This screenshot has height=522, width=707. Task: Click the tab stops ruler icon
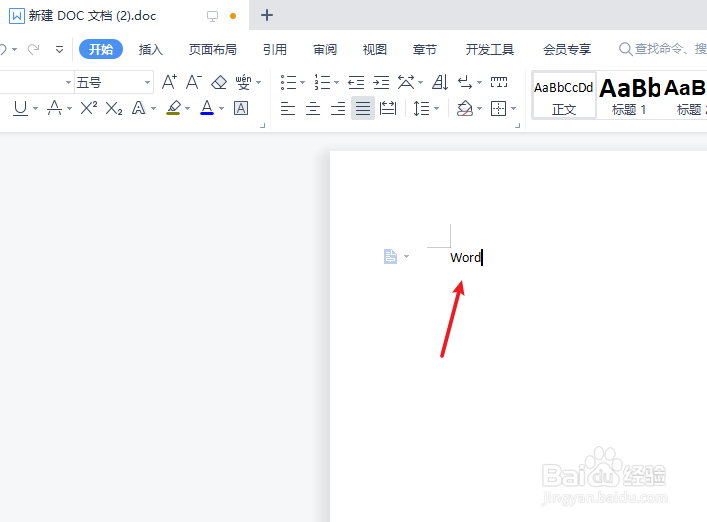coord(499,82)
